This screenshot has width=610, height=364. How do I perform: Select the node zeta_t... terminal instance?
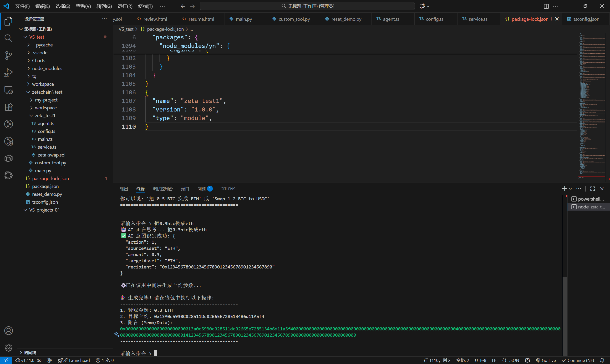coord(588,207)
